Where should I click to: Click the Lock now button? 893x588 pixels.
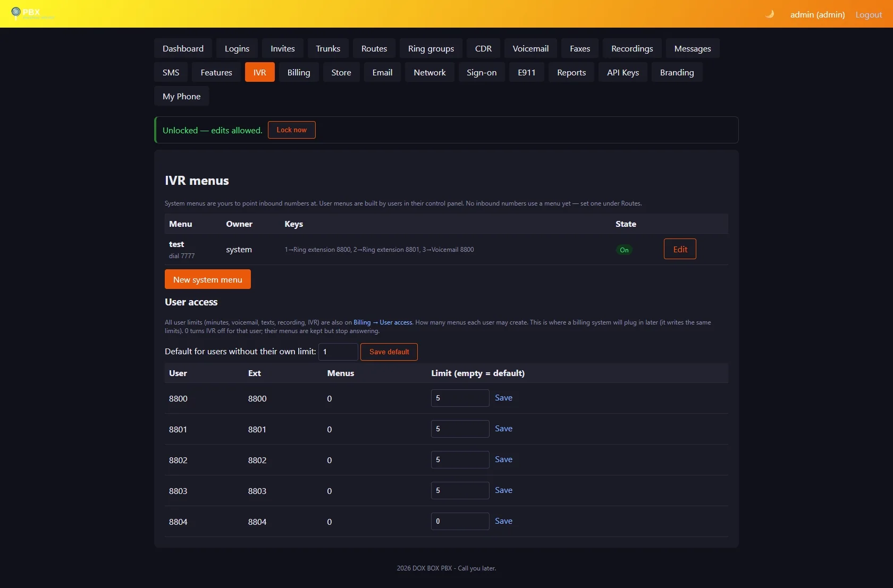(x=292, y=130)
